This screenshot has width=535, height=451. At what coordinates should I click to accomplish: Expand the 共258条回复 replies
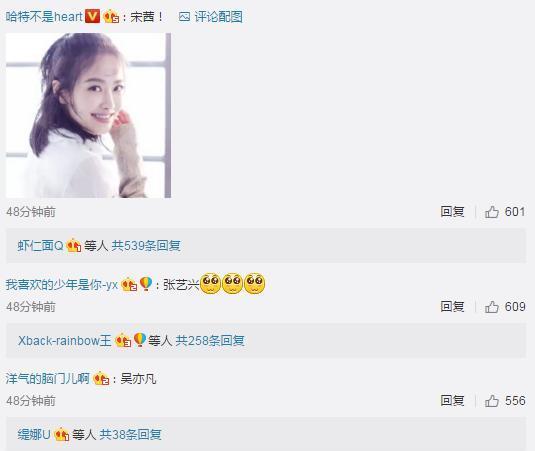[x=210, y=340]
